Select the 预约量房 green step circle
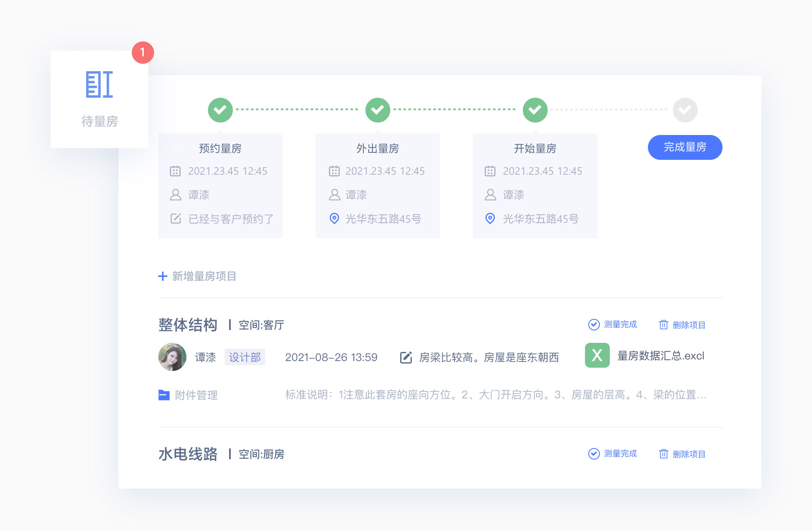The height and width of the screenshot is (530, 812). point(220,110)
